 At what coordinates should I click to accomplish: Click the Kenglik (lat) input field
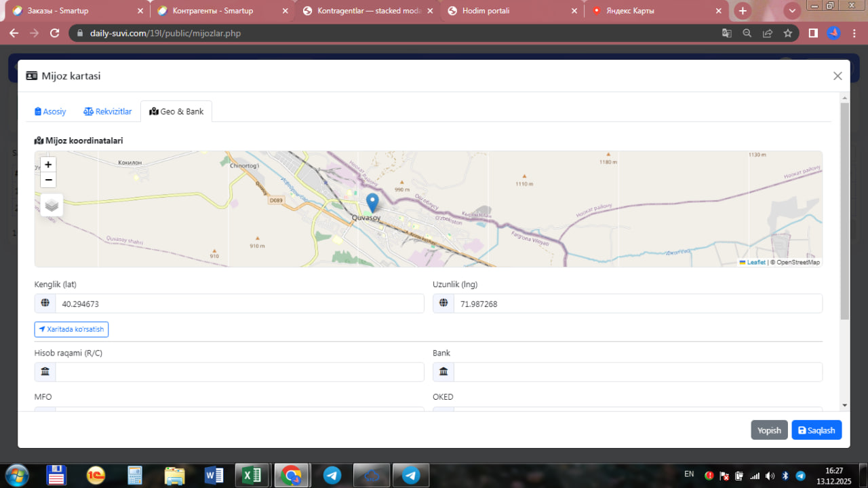pos(239,304)
